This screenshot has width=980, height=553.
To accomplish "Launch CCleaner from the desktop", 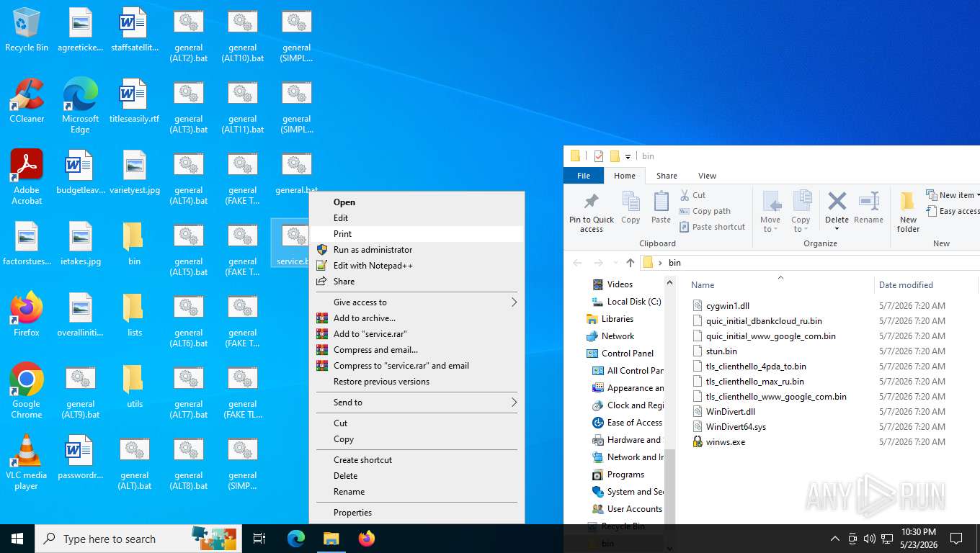I will point(27,101).
